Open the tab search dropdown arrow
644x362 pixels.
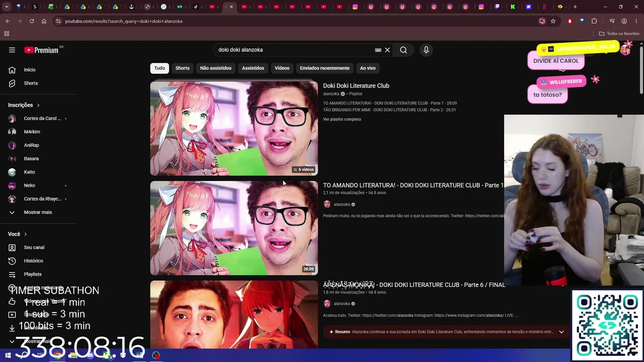tap(8, 7)
